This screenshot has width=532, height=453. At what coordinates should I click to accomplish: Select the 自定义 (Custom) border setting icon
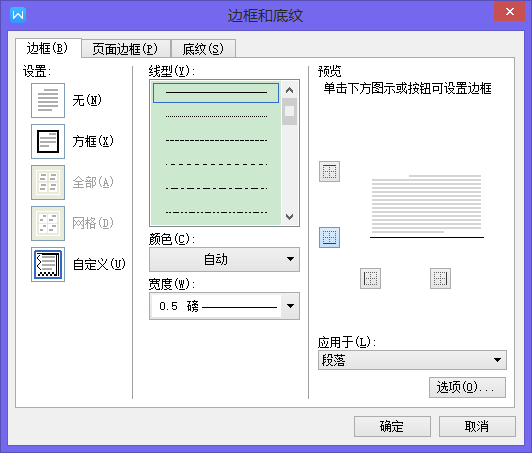48,264
